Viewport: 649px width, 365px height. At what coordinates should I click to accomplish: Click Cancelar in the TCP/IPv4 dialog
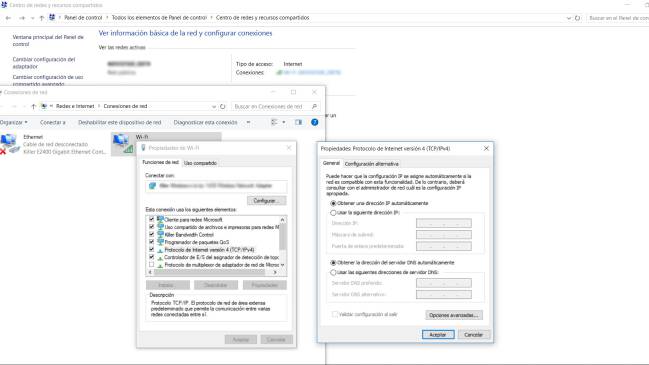[474, 334]
